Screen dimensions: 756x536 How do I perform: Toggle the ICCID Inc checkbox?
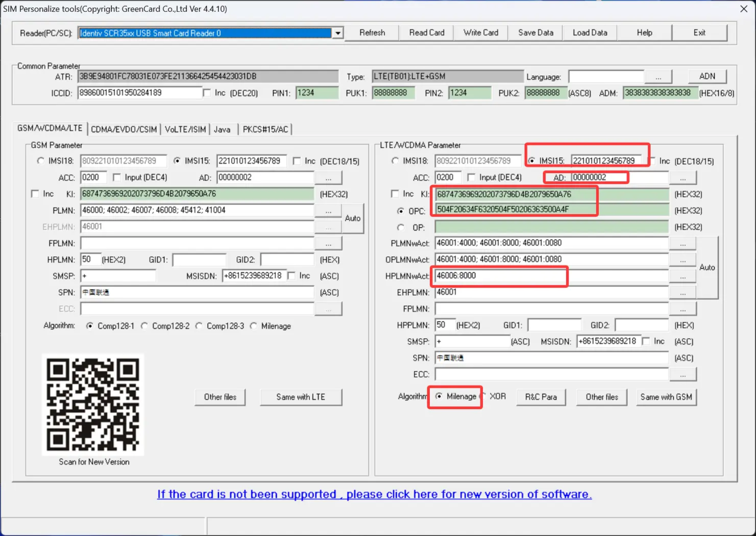(x=207, y=93)
